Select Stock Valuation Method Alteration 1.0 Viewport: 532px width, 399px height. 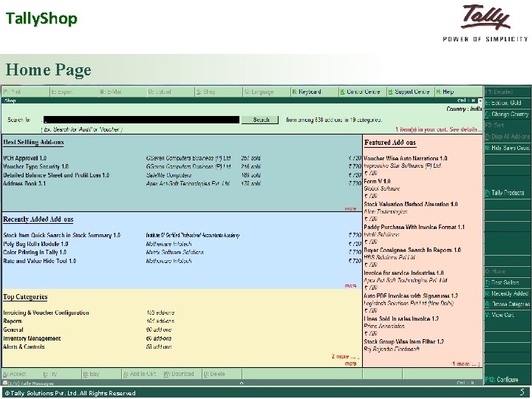click(x=411, y=204)
